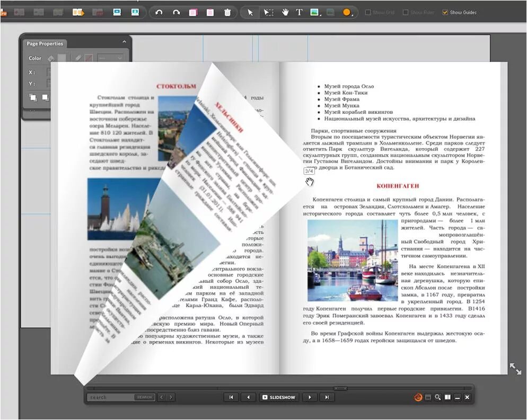Select the Page Properties tab

(x=45, y=43)
